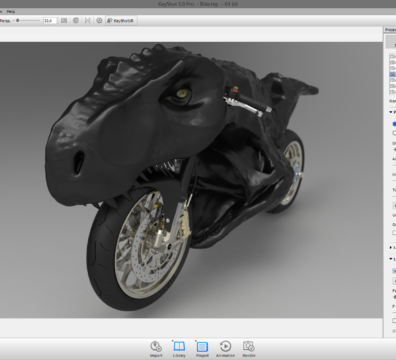The height and width of the screenshot is (360, 396).
Task: Toggle the empty checkbox at bottom of right panel
Action: point(394,321)
